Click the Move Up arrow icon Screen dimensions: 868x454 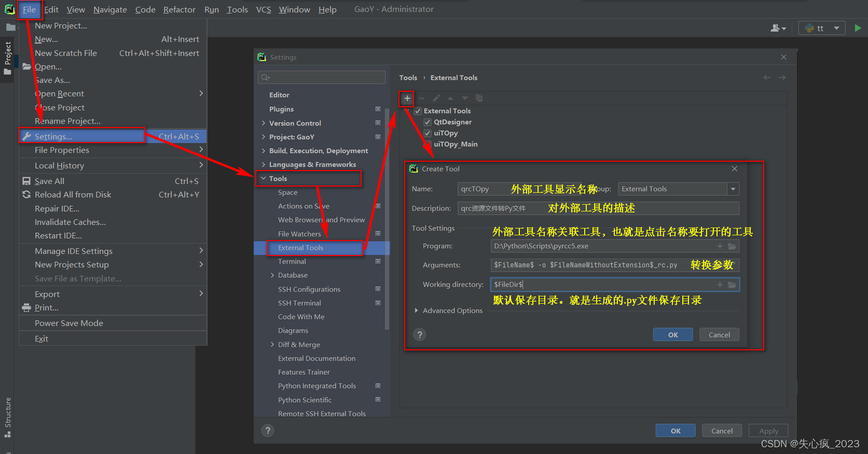click(x=450, y=98)
